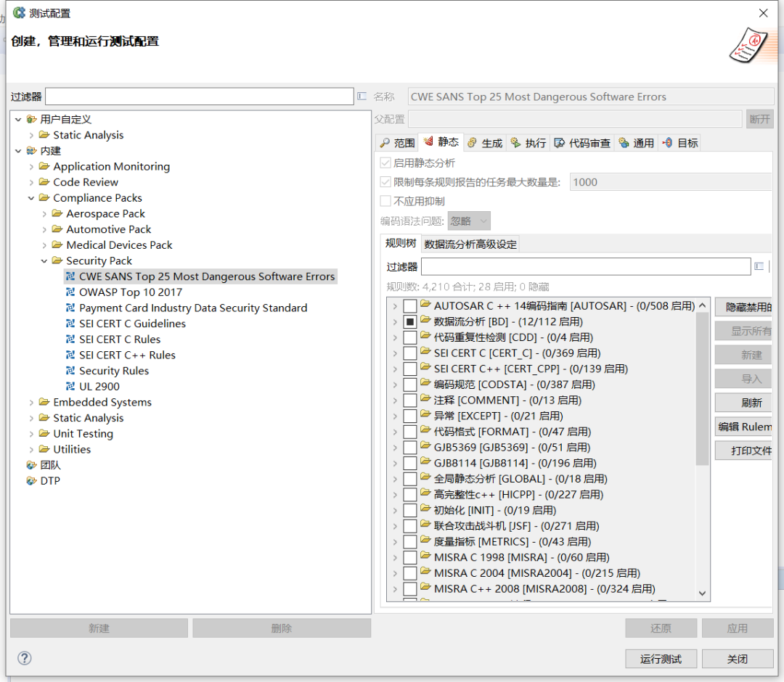Click the Aerospace Pack folder icon
The height and width of the screenshot is (682, 784).
(57, 213)
